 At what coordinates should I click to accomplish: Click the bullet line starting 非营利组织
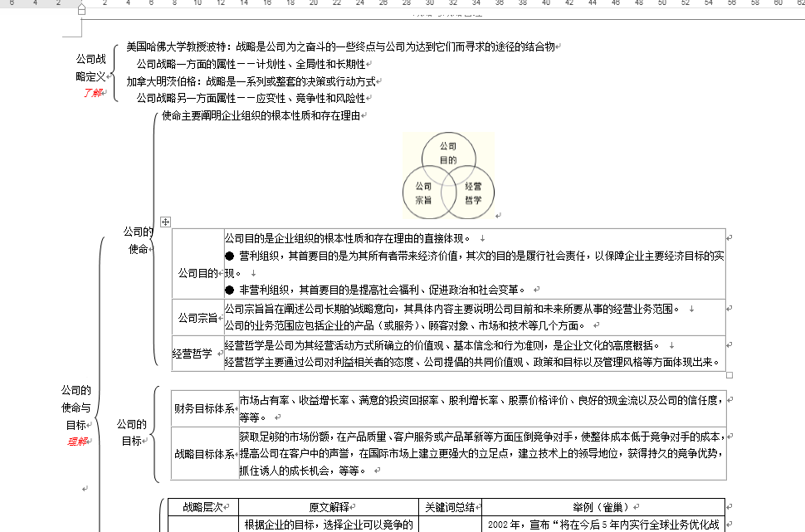coord(375,290)
